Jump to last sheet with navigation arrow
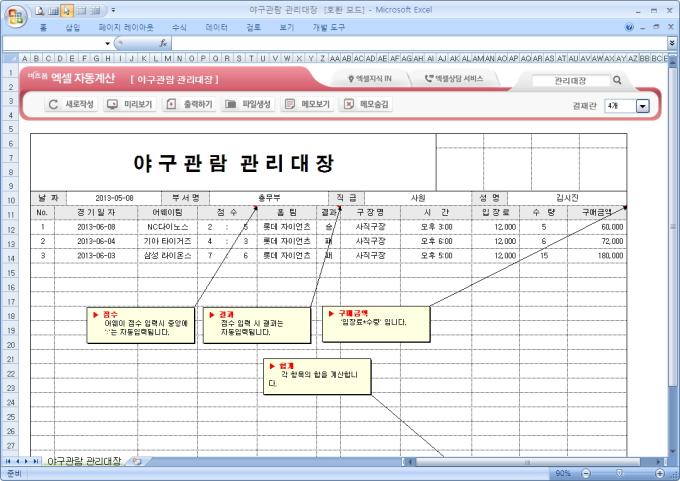Viewport: 680px width, 481px height. 36,461
